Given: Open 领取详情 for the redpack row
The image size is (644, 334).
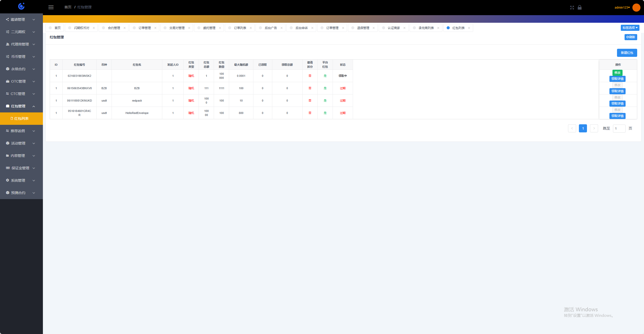Looking at the screenshot, I should click(x=617, y=104).
